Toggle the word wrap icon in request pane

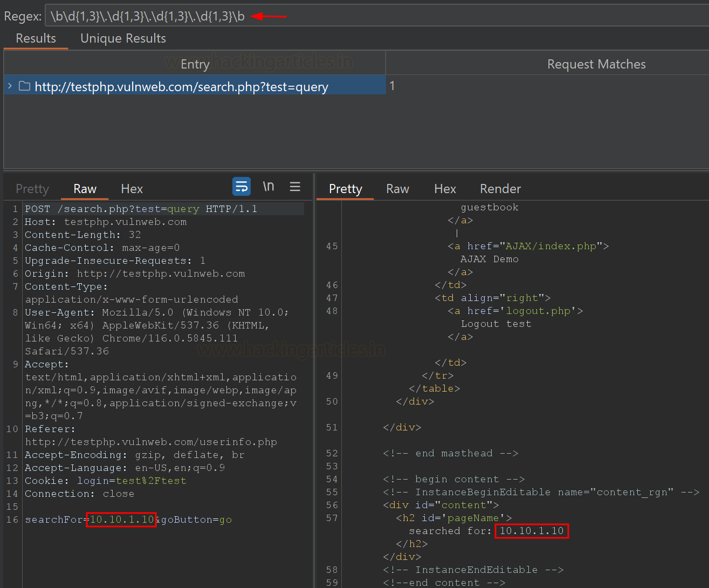[x=242, y=187]
